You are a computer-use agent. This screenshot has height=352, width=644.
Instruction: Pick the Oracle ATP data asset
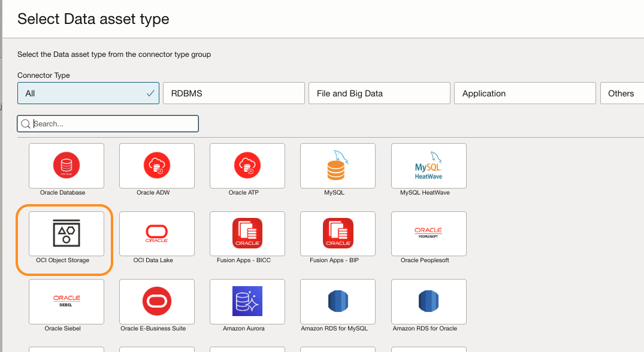point(247,166)
